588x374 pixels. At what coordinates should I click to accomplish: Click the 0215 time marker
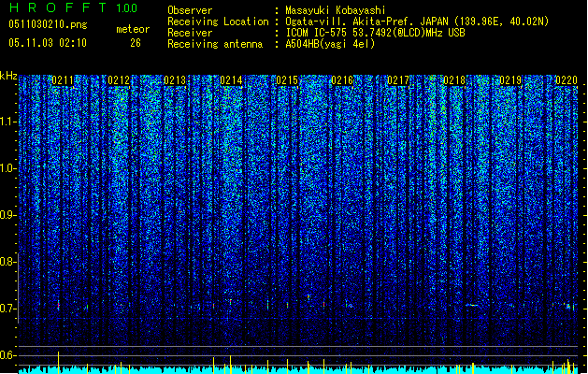[286, 80]
